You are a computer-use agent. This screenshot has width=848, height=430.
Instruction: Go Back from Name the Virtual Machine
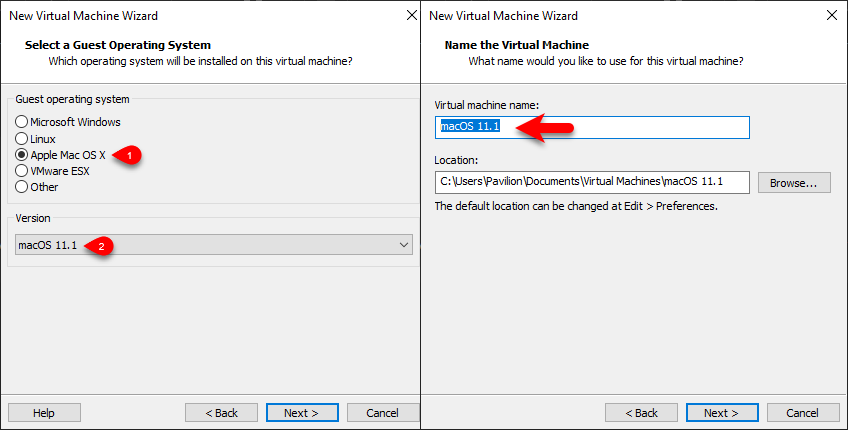641,413
